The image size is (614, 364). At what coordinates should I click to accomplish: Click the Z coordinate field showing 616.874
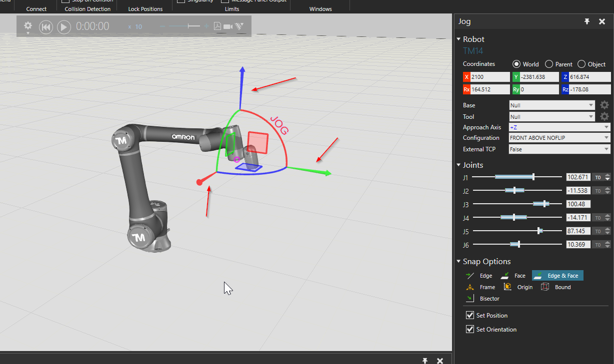(590, 77)
